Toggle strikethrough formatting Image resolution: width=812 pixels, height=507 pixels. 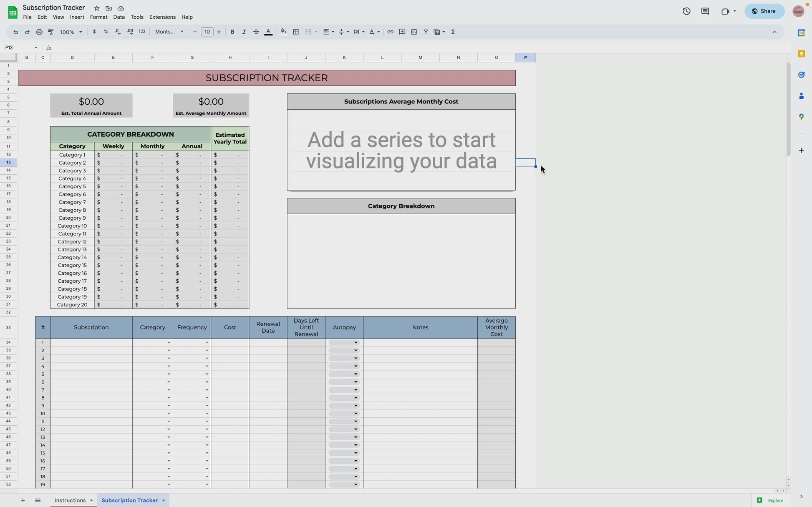pyautogui.click(x=256, y=32)
